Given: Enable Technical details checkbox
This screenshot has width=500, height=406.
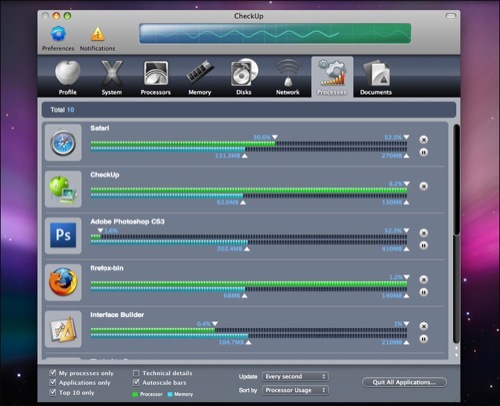Looking at the screenshot, I should 136,373.
